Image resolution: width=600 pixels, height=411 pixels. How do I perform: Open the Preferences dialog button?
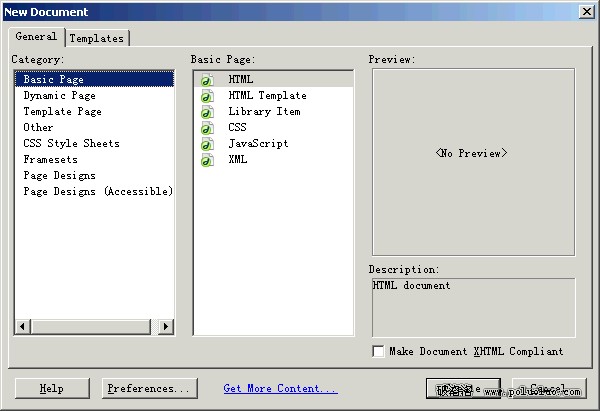tap(149, 388)
